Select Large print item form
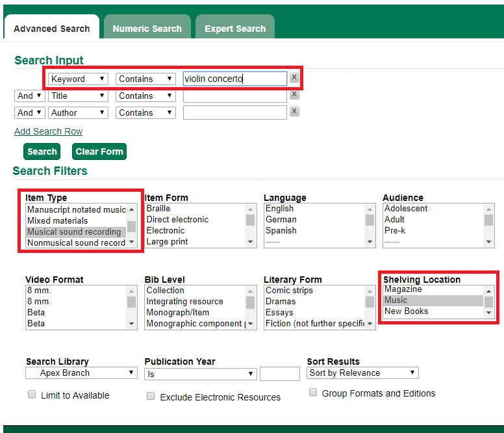Image resolution: width=504 pixels, height=433 pixels. click(x=195, y=242)
